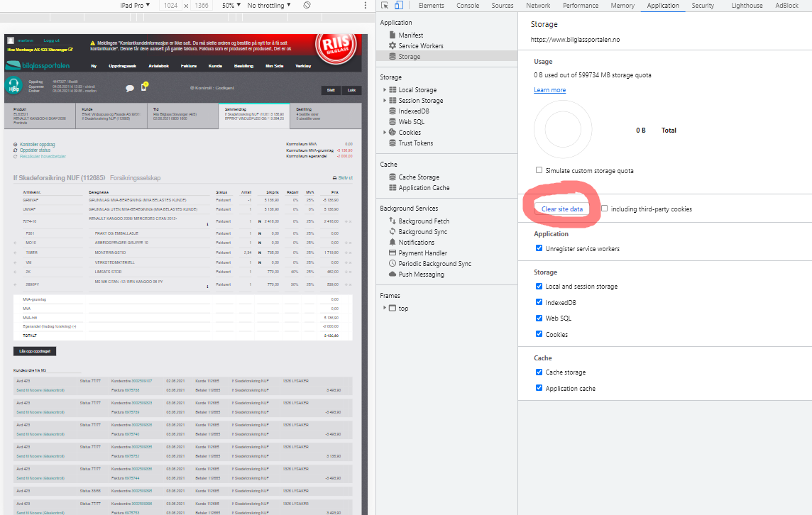
Task: Uncheck Cookies under Storage options
Action: pos(539,334)
